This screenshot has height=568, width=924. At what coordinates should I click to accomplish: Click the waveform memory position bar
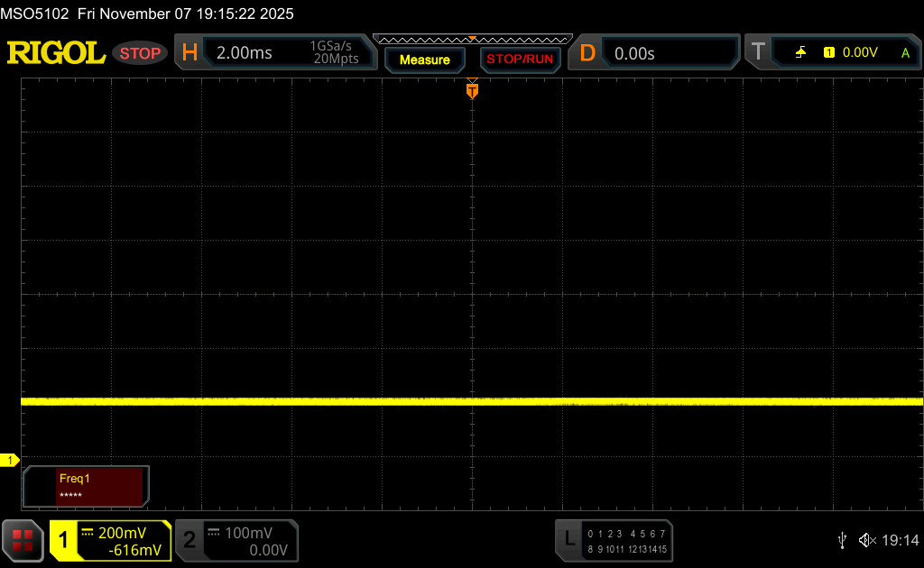[x=472, y=39]
